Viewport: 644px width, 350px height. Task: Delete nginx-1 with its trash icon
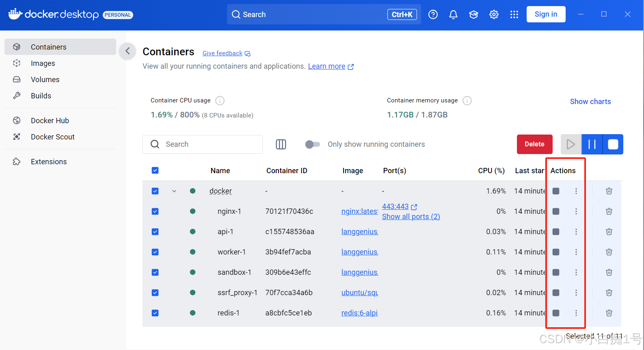tap(609, 211)
